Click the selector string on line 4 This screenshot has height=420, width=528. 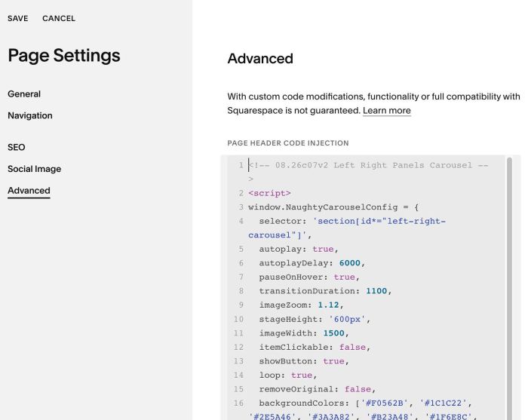(x=347, y=228)
